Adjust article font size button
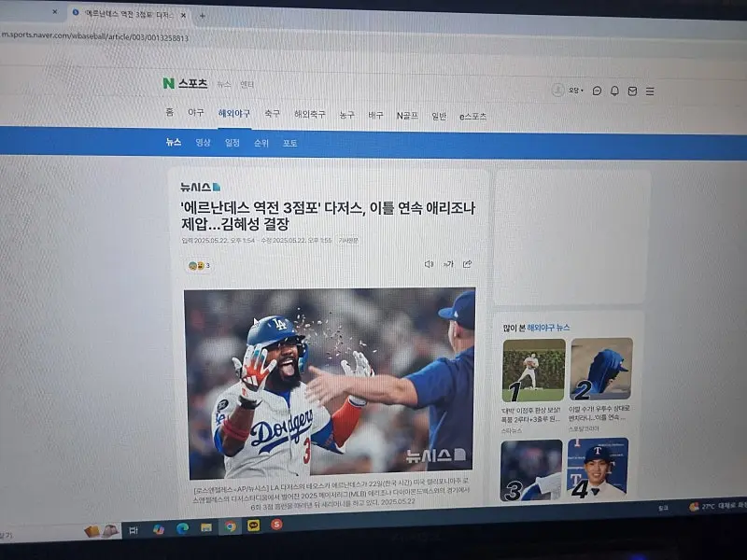747x560 pixels. click(x=448, y=264)
